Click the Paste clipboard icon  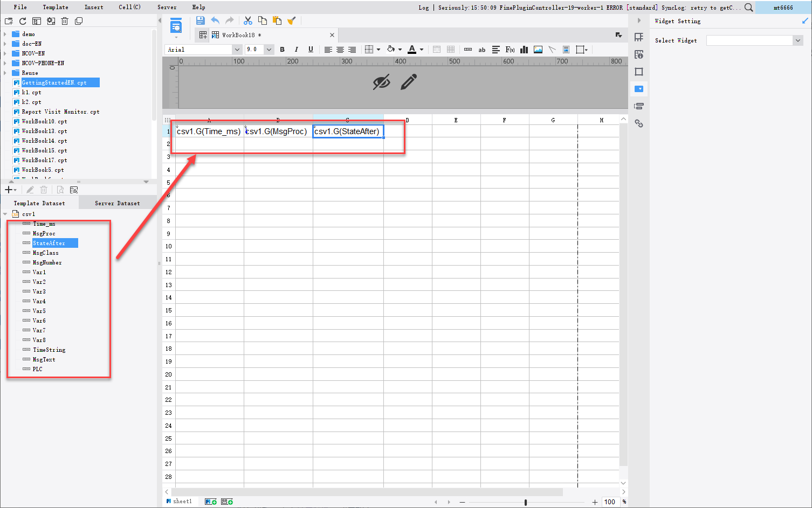tap(277, 20)
